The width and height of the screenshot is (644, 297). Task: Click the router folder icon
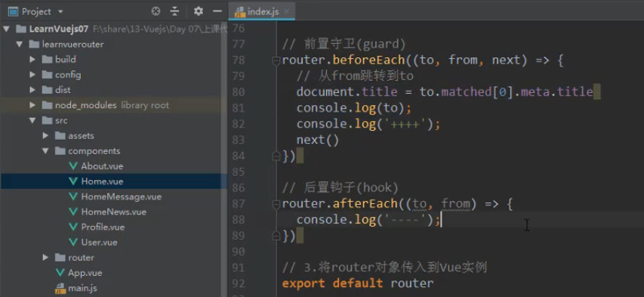pos(60,258)
